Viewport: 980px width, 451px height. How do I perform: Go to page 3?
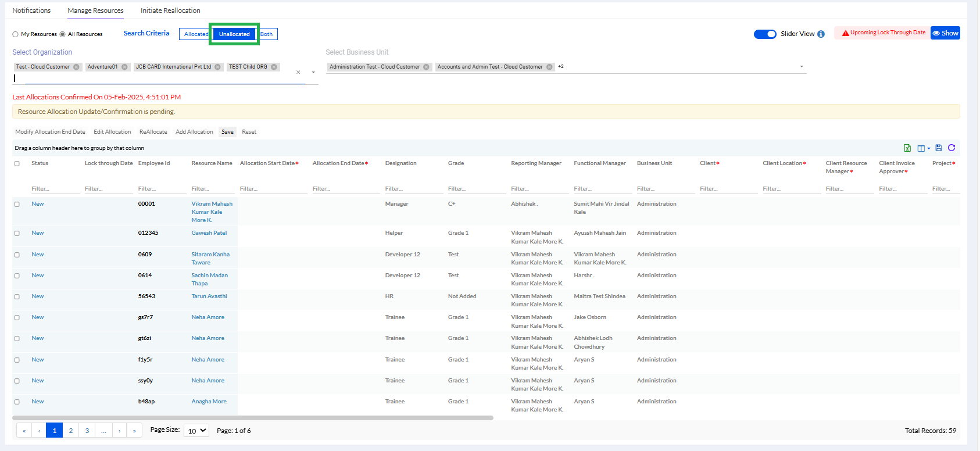pos(87,431)
